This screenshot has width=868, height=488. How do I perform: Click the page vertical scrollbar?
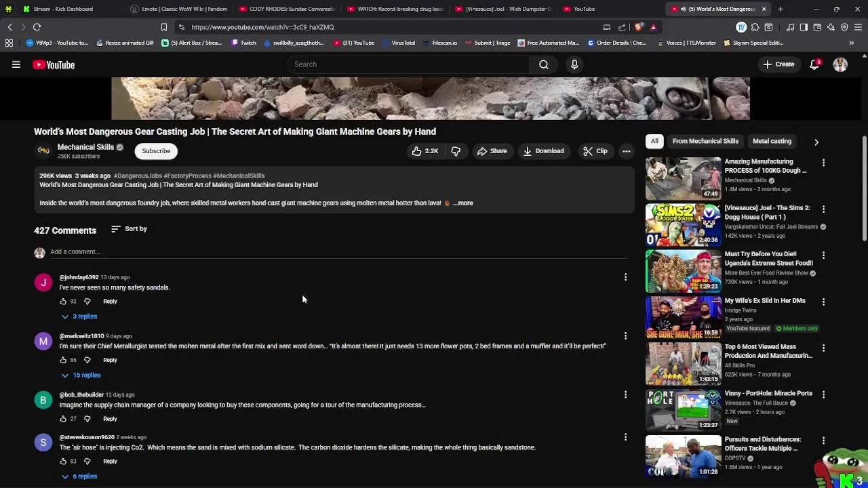click(865, 188)
